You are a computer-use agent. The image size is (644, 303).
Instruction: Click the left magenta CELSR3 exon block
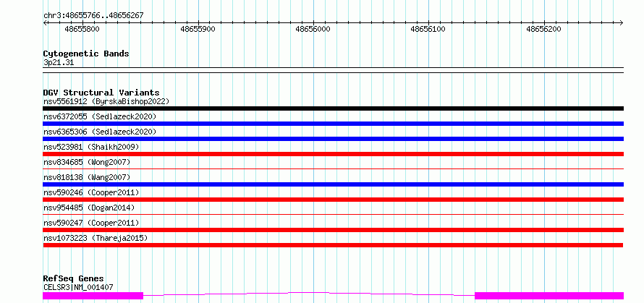click(93, 296)
